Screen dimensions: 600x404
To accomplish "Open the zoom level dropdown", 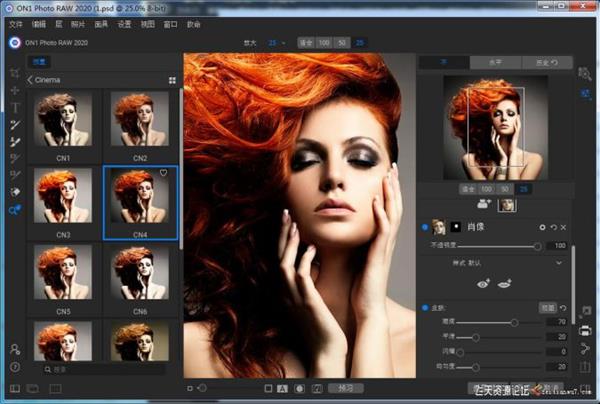I will tap(280, 43).
